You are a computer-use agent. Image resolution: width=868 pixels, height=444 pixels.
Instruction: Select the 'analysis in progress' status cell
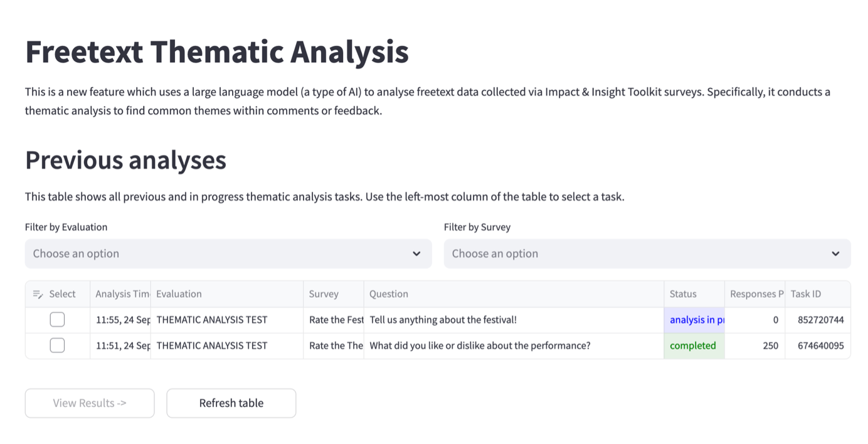(694, 320)
